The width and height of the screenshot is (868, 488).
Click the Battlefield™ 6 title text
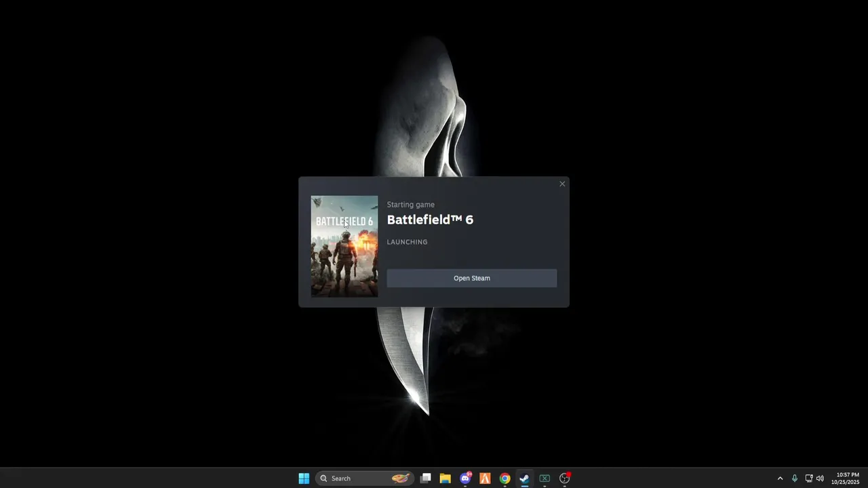click(430, 220)
